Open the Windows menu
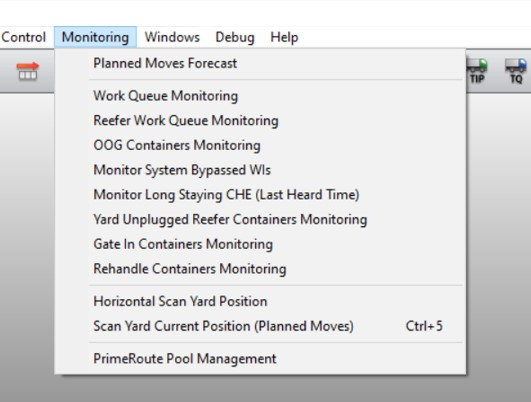Image resolution: width=531 pixels, height=402 pixels. [172, 37]
